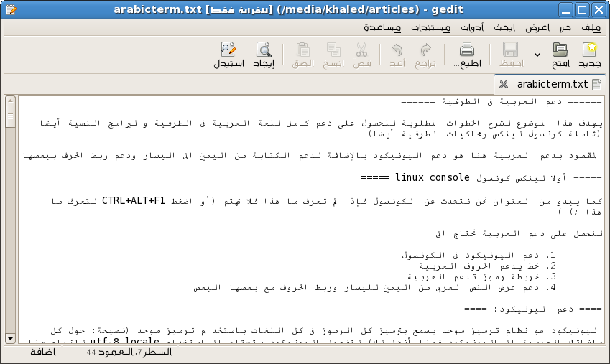Click the Cut (قص) scissors icon
This screenshot has width=610, height=364.
tap(361, 50)
